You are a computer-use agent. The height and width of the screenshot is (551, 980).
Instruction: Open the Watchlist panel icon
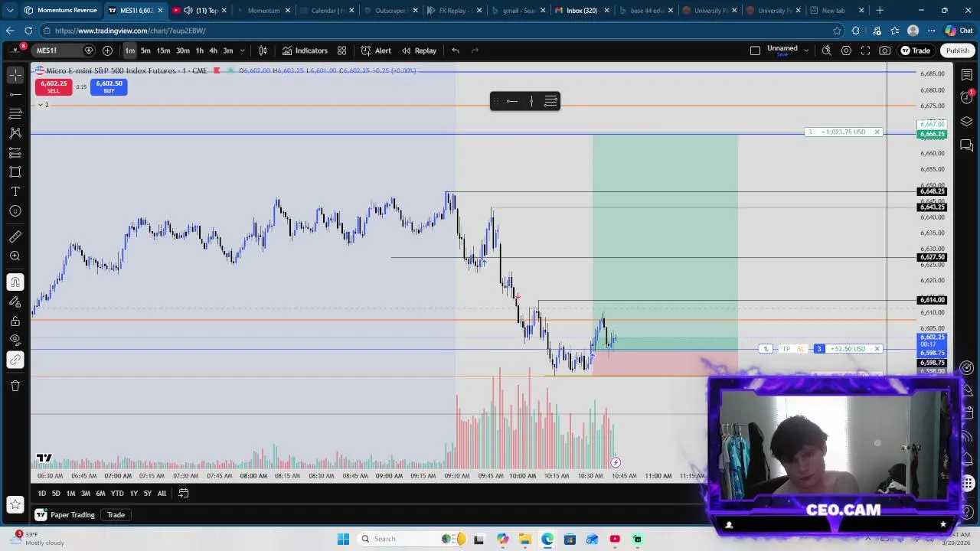[967, 75]
